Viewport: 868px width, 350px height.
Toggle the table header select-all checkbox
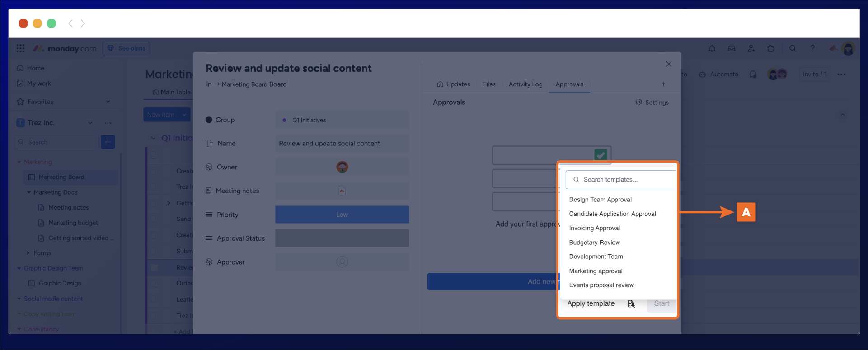[155, 154]
